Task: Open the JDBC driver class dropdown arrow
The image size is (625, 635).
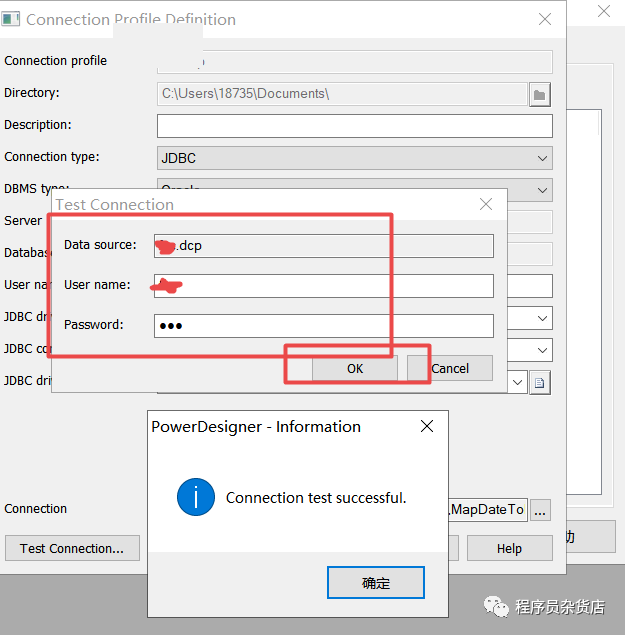Action: tap(542, 318)
